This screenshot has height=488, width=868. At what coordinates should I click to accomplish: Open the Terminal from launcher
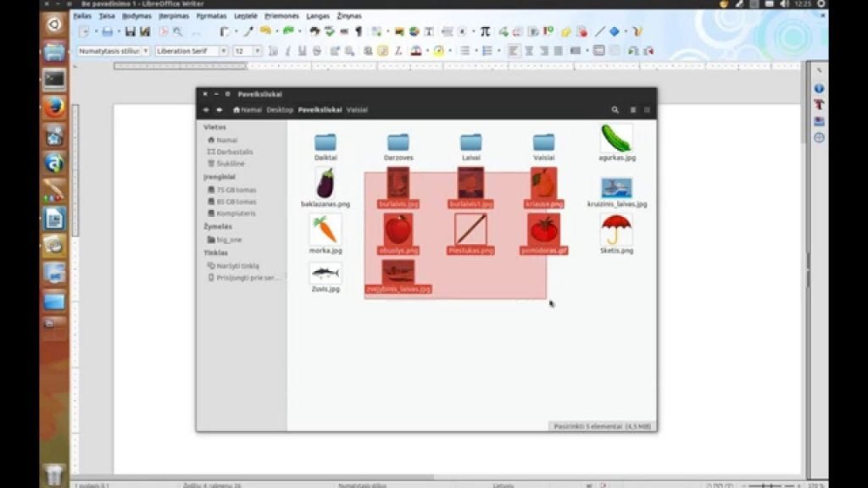pyautogui.click(x=54, y=80)
